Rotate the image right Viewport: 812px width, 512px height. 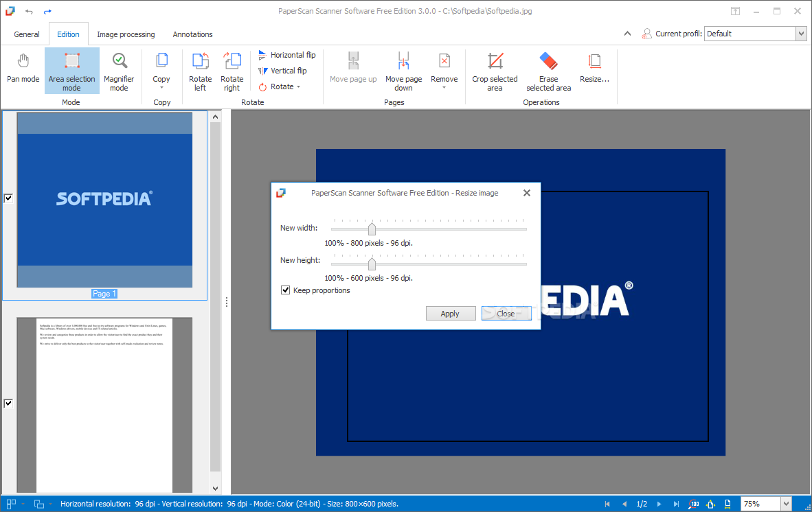[232, 71]
